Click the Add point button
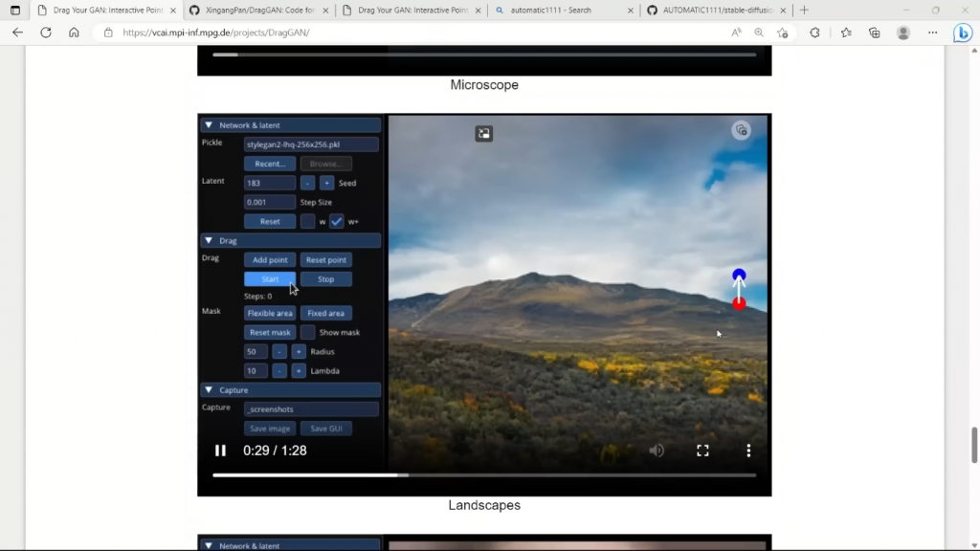This screenshot has height=551, width=980. 270,260
